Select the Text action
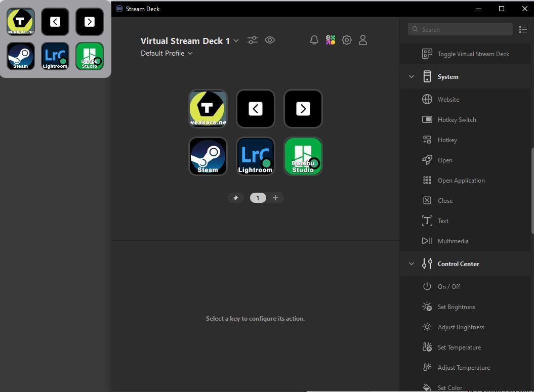534x392 pixels. 465,221
